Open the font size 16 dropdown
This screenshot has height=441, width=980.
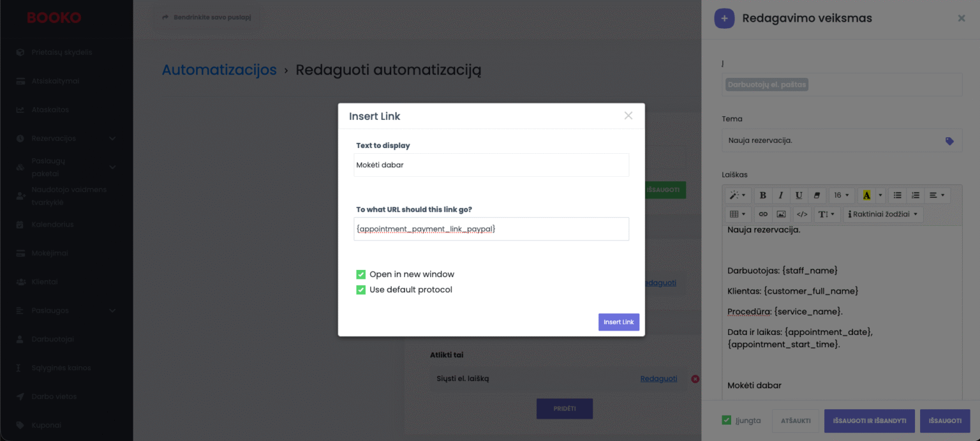[x=841, y=195]
